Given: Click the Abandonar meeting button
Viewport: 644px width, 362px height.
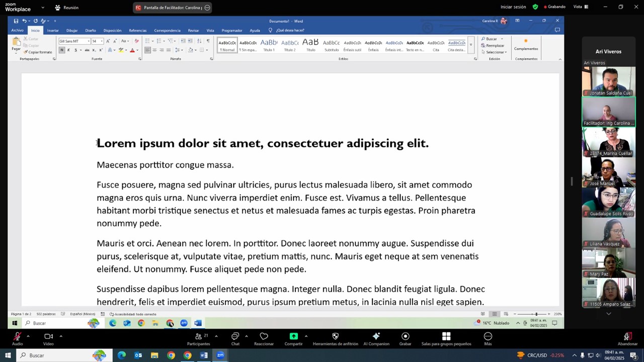Looking at the screenshot, I should tap(627, 338).
